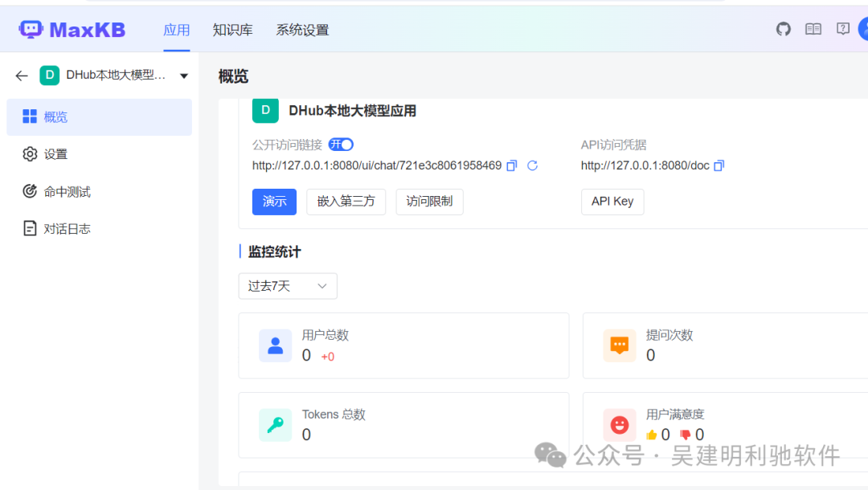Click the user satisfaction smiley icon
868x490 pixels.
coord(620,425)
